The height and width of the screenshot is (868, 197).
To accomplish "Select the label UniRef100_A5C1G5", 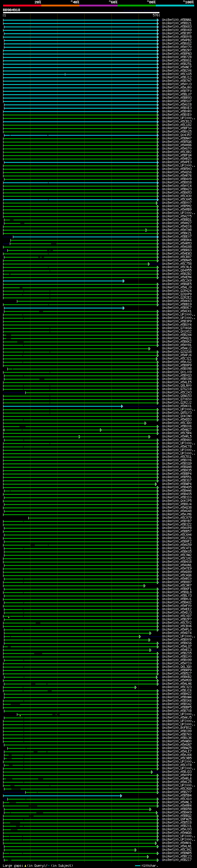I will tap(177, 74).
